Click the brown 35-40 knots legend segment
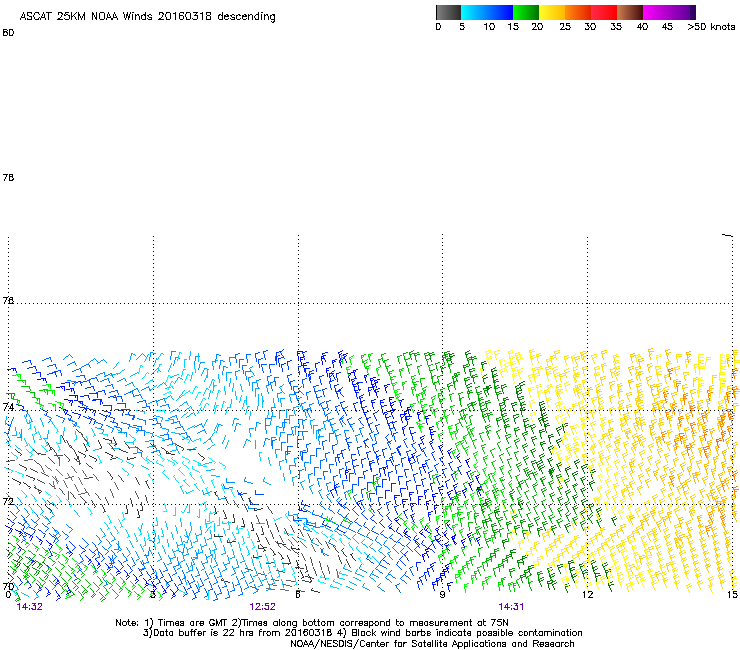This screenshot has width=740, height=650. click(630, 12)
